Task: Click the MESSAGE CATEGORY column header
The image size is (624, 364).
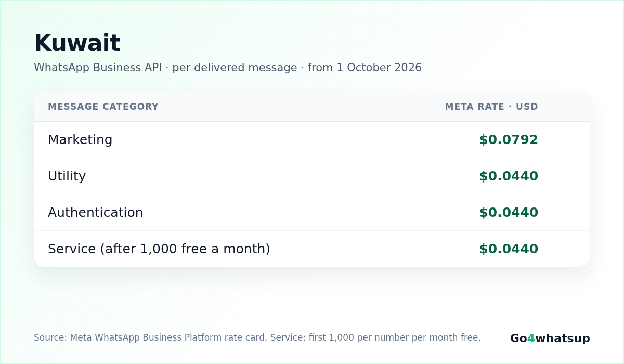Action: (x=103, y=107)
